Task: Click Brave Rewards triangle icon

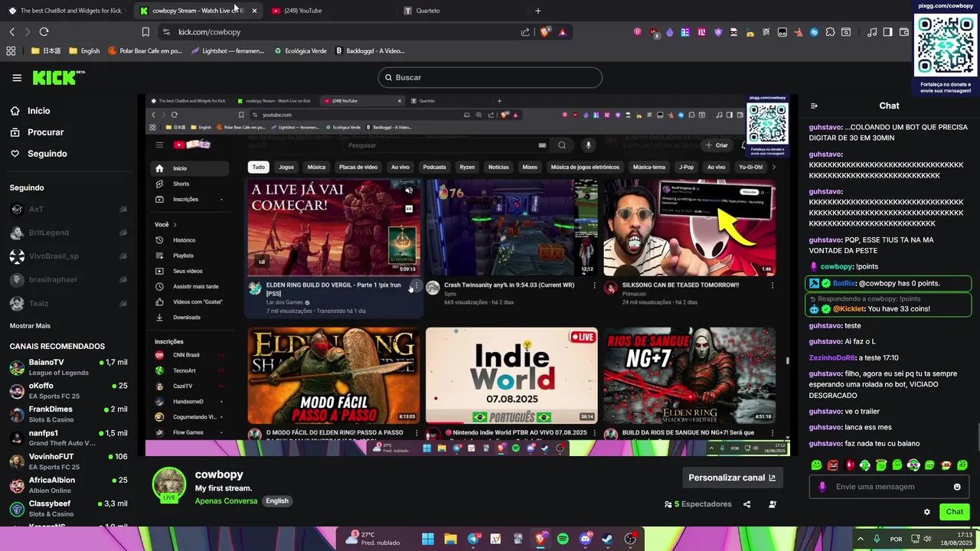Action: point(563,32)
